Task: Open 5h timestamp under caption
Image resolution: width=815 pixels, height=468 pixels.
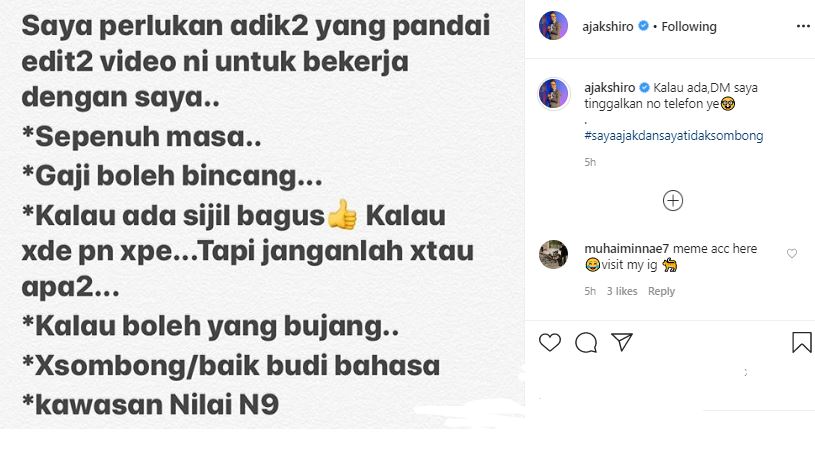Action: point(590,162)
